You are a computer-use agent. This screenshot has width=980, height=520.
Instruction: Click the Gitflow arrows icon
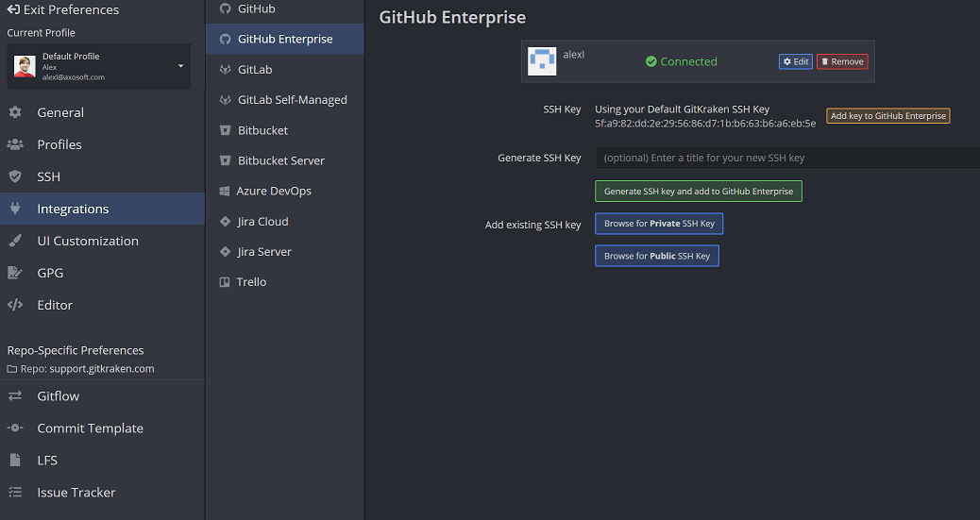pos(15,396)
